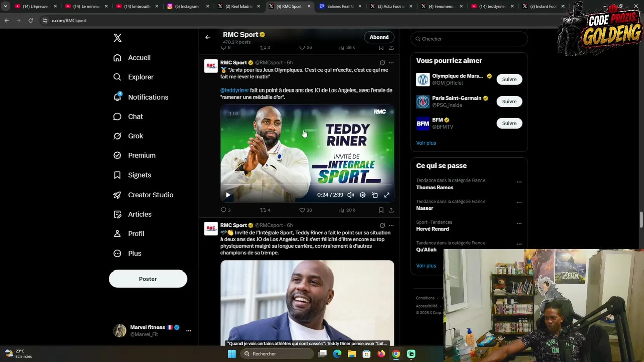View the 20 k analytics of the video tweet
644x362 pixels.
pos(347,210)
